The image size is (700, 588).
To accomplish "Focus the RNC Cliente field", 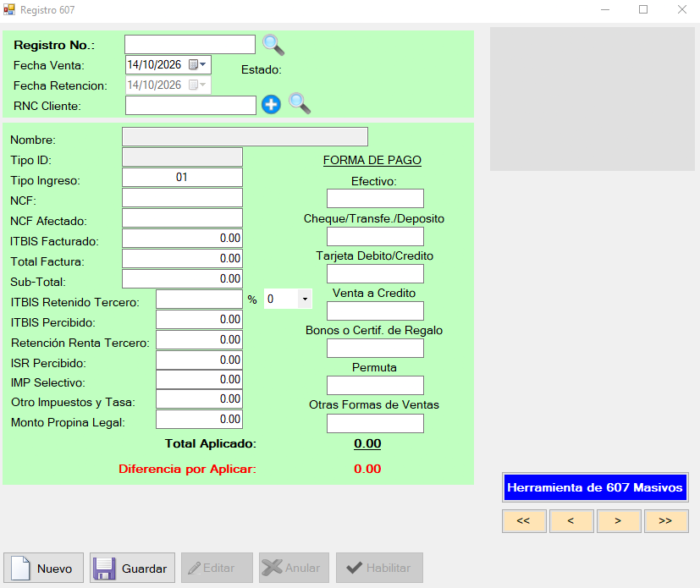I will [x=190, y=105].
